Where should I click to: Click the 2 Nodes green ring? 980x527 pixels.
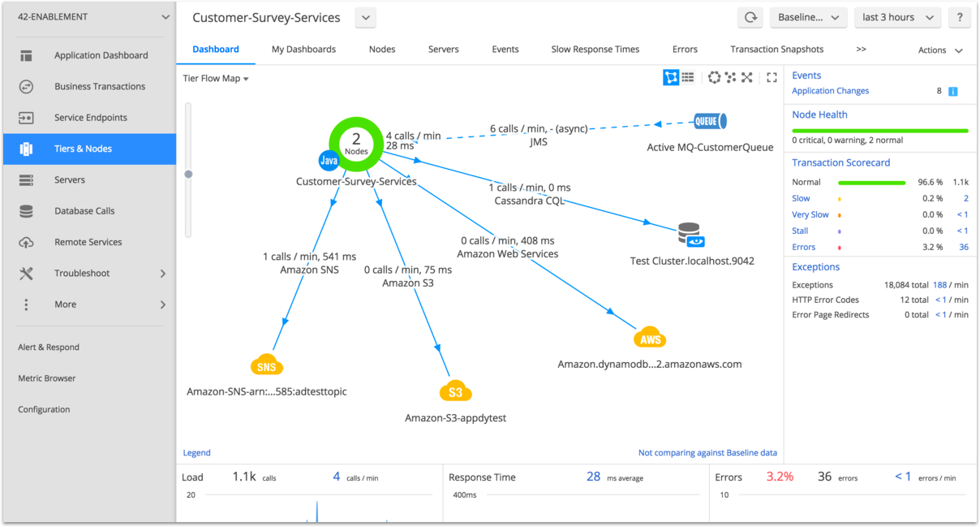356,145
